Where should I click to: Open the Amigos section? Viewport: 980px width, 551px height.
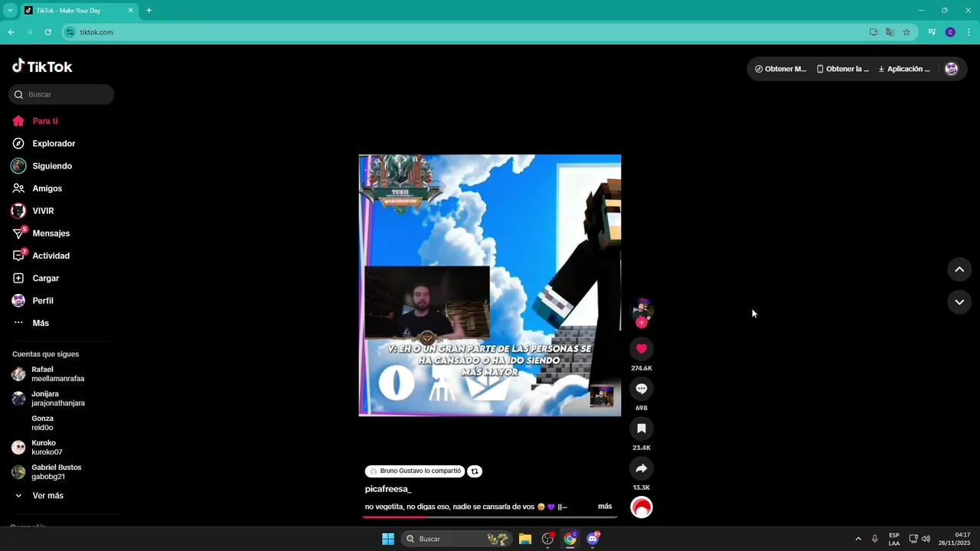(47, 188)
